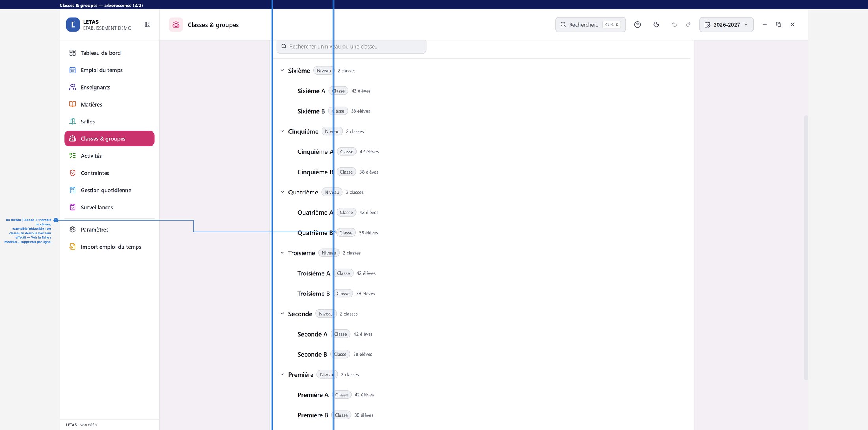
Task: Open the help question-mark icon
Action: [638, 24]
